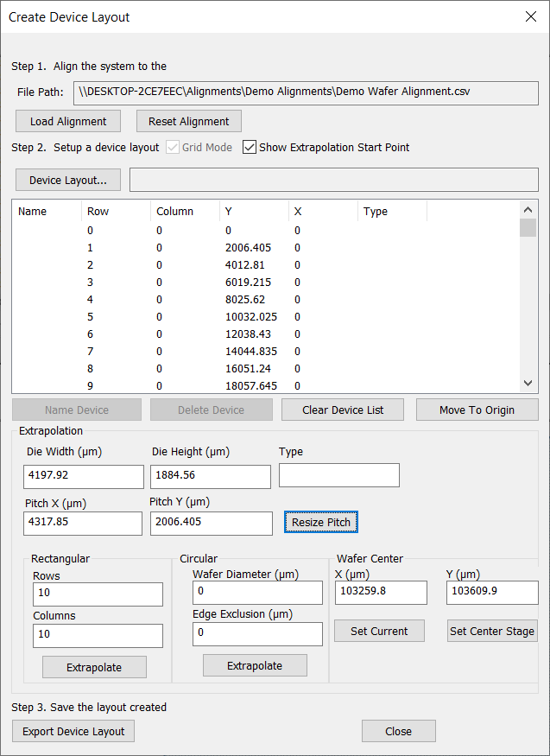
Task: Click the Wafer Diameter input field
Action: 257,593
